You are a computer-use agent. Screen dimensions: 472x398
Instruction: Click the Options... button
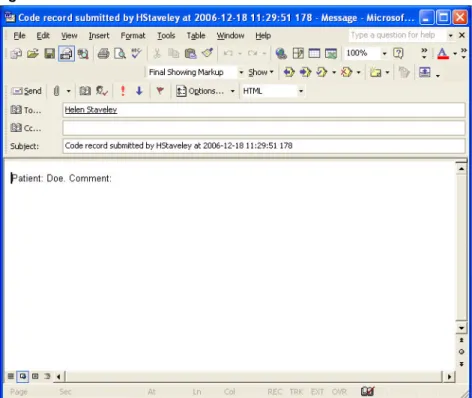(x=200, y=91)
